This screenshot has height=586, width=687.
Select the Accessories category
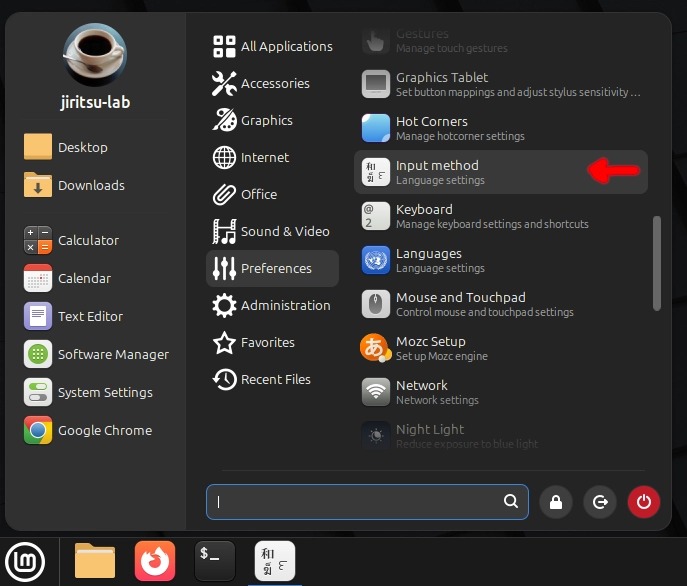tap(272, 83)
